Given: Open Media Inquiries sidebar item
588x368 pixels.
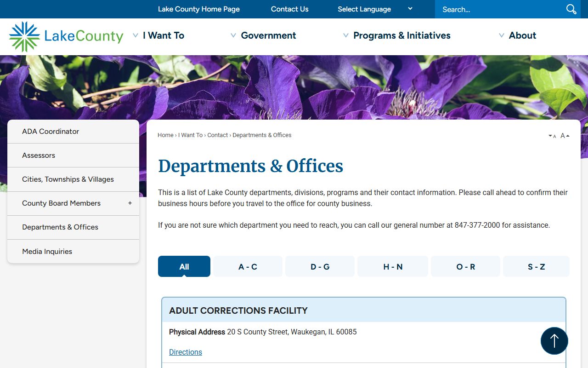Looking at the screenshot, I should tap(73, 252).
